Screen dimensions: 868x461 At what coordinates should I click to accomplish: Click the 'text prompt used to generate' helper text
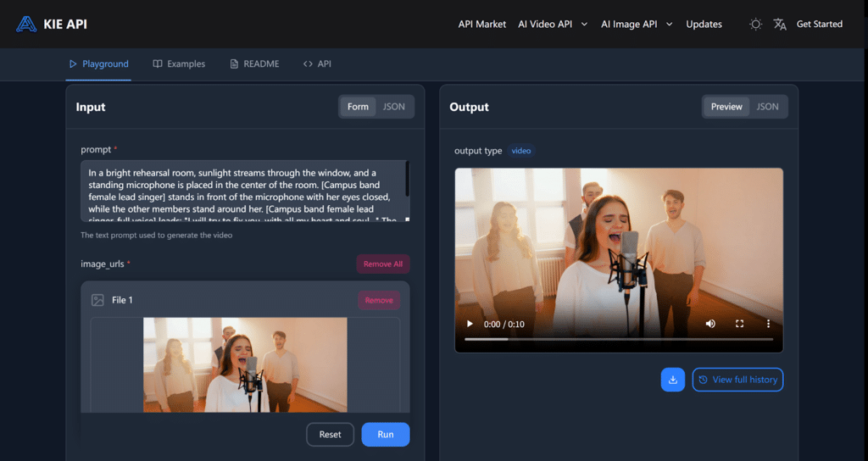coord(157,236)
